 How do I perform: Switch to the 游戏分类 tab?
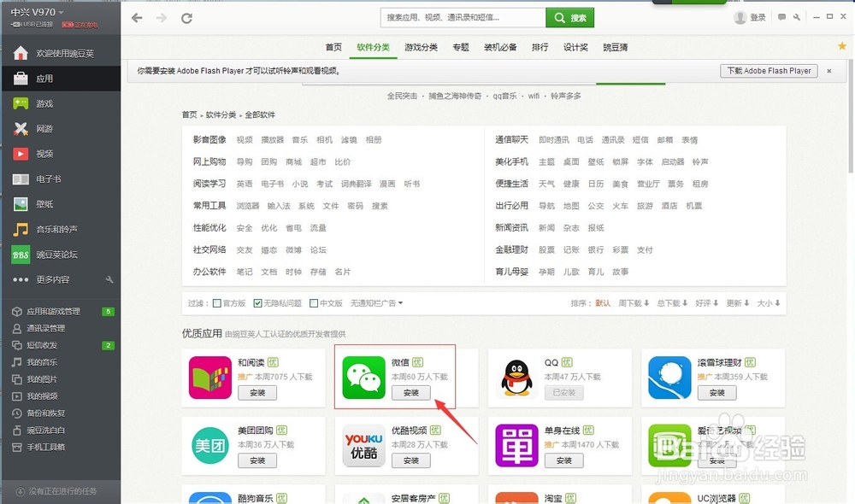tap(421, 47)
